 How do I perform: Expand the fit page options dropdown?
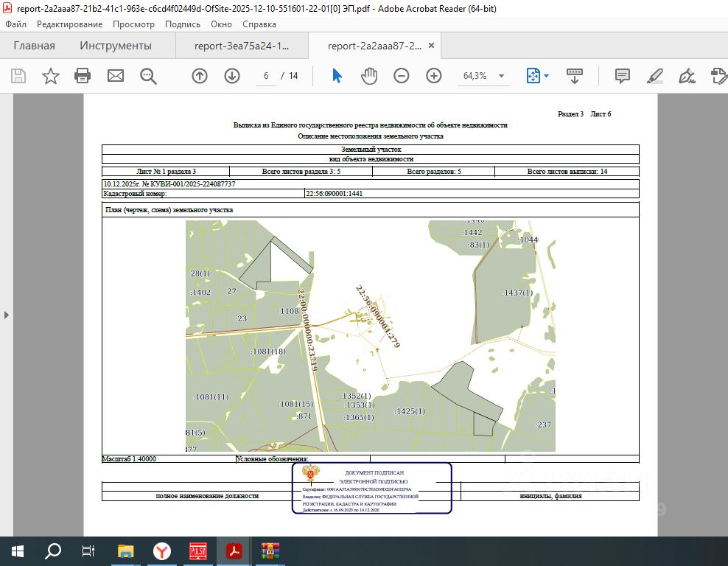click(x=546, y=76)
